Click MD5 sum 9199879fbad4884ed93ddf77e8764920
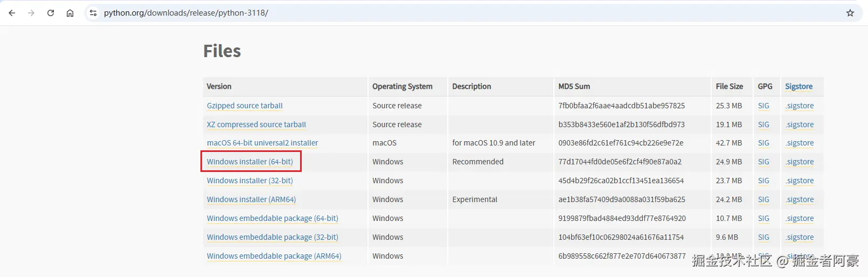The height and width of the screenshot is (277, 868). (x=622, y=218)
